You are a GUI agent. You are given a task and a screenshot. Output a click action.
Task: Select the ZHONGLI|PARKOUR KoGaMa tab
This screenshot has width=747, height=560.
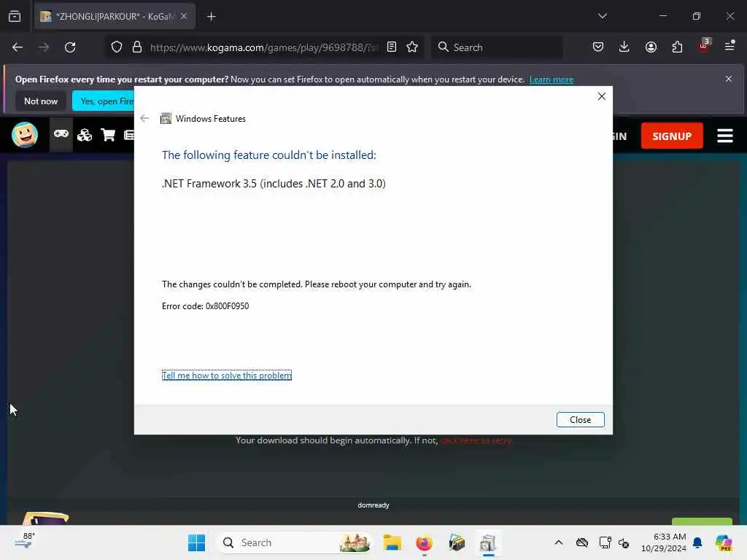coord(115,16)
